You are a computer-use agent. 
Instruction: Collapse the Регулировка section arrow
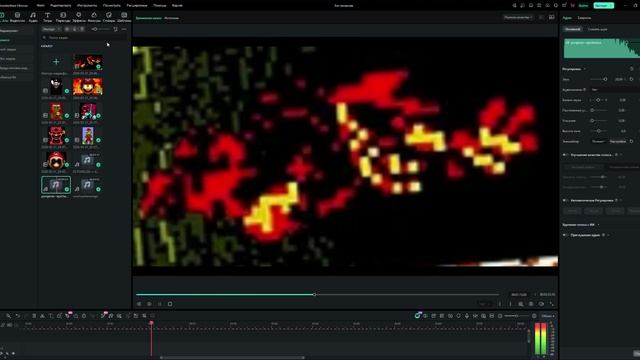coord(585,69)
